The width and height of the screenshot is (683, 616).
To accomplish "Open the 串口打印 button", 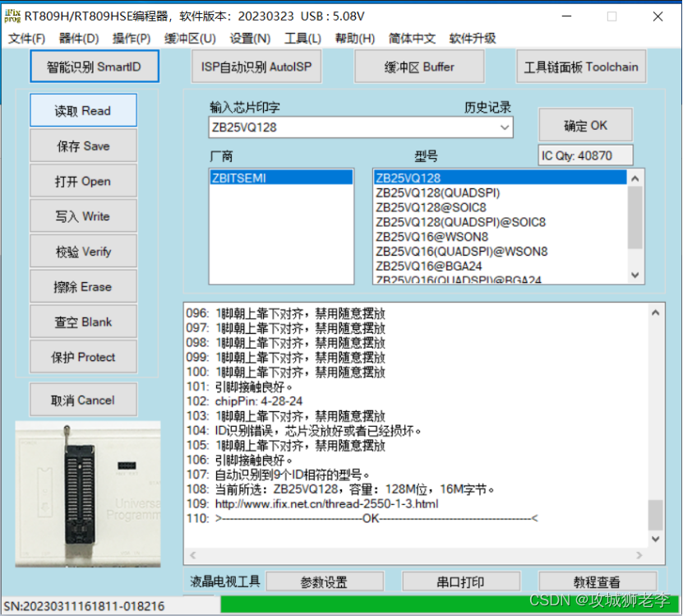I will point(461,581).
